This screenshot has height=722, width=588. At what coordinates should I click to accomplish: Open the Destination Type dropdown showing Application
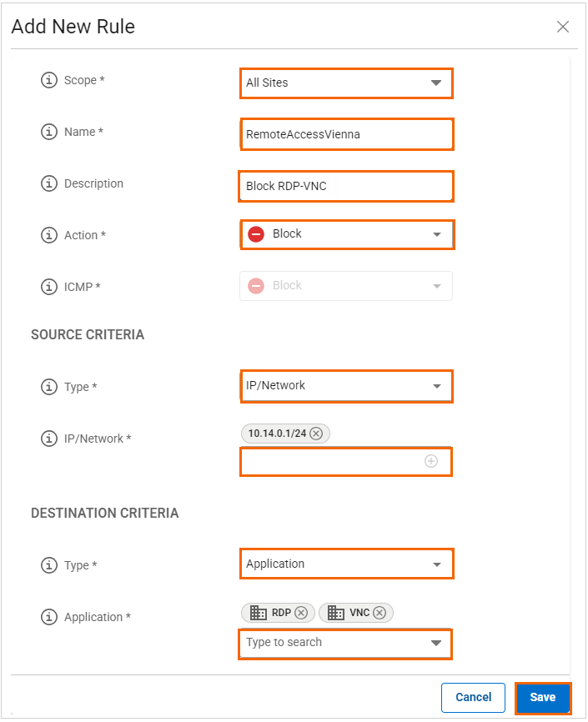[x=436, y=564]
